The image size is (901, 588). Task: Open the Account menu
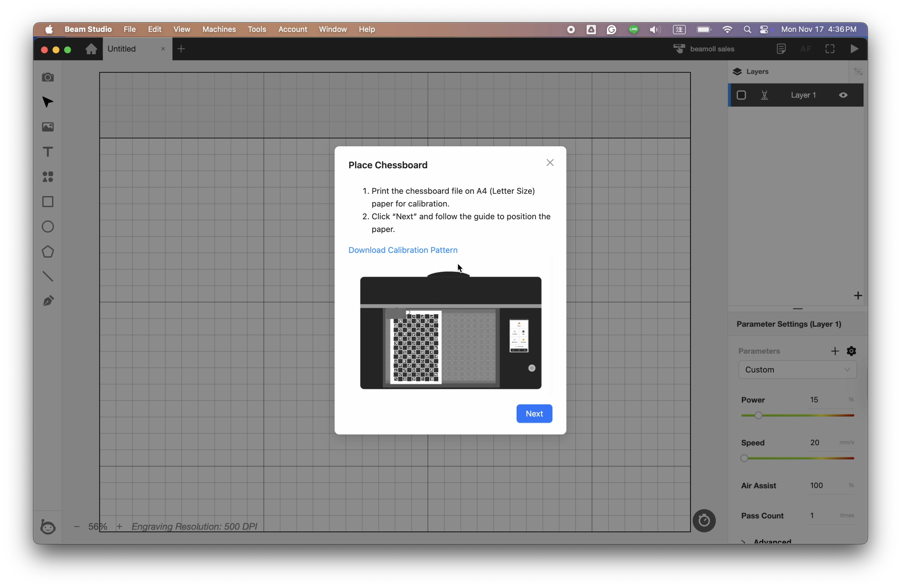[x=293, y=29]
